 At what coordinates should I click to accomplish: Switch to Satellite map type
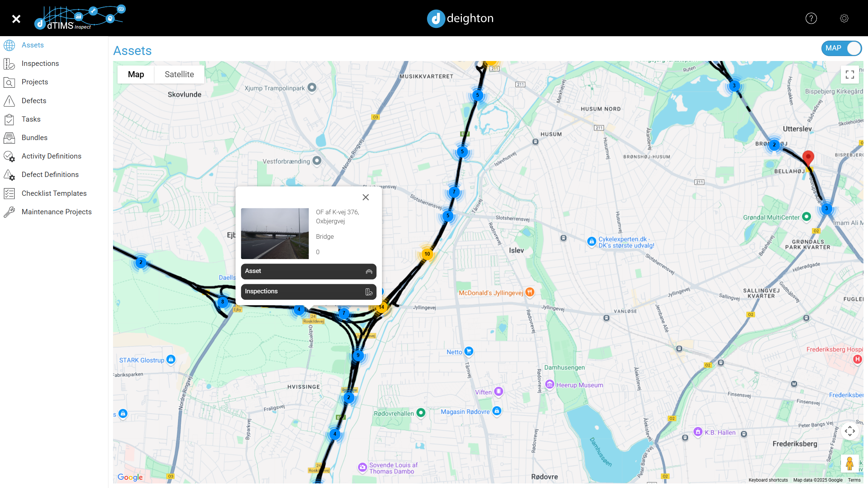point(179,75)
